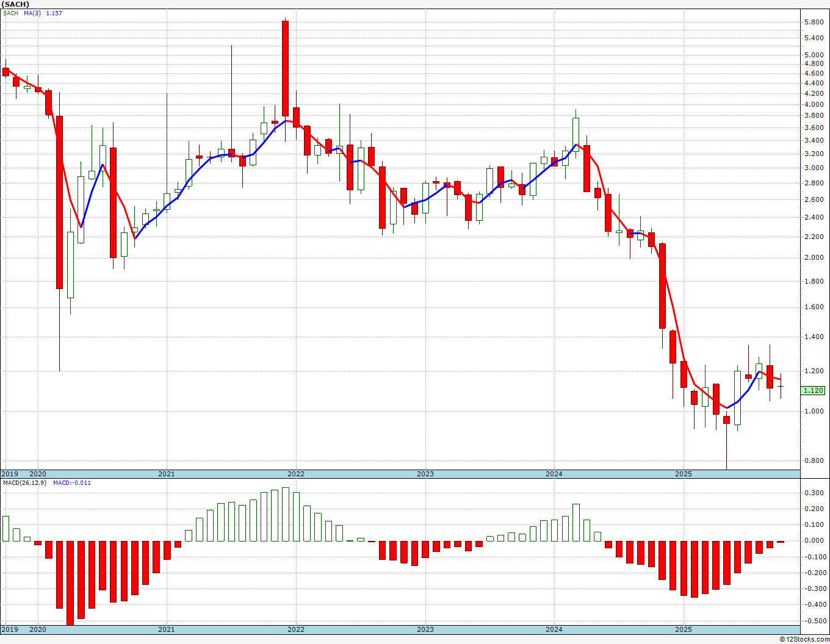Image resolution: width=830 pixels, height=644 pixels.
Task: Click the 3.000 price axis label
Action: 814,168
